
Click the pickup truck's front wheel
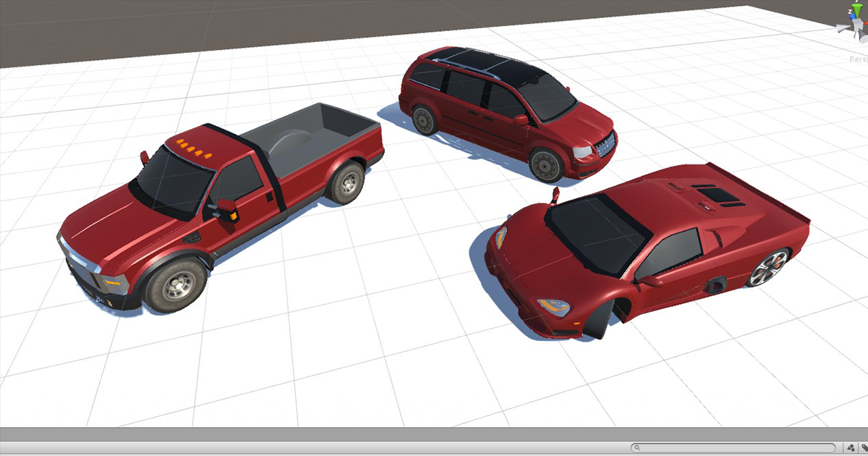click(177, 282)
